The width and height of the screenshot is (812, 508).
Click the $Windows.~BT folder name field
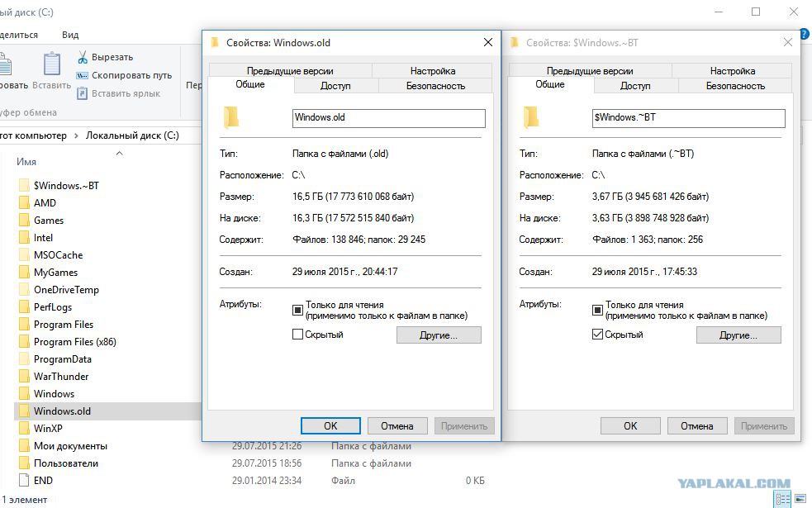coord(689,118)
